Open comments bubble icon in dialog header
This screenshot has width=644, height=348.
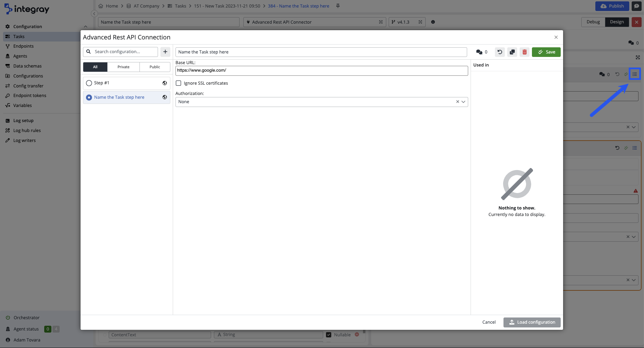click(479, 52)
